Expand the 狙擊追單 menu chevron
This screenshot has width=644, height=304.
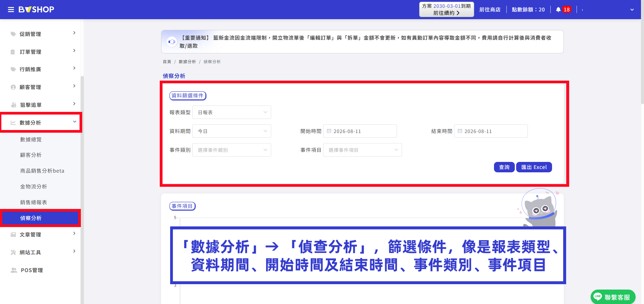(x=74, y=104)
